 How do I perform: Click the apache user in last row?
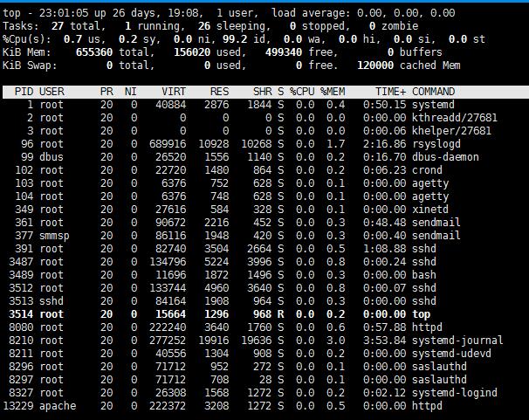click(x=58, y=406)
